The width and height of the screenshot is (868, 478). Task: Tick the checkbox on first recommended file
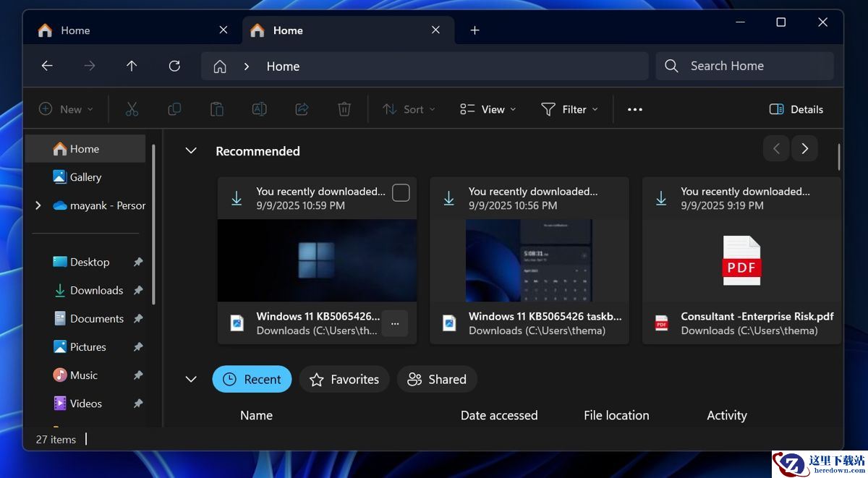point(401,192)
